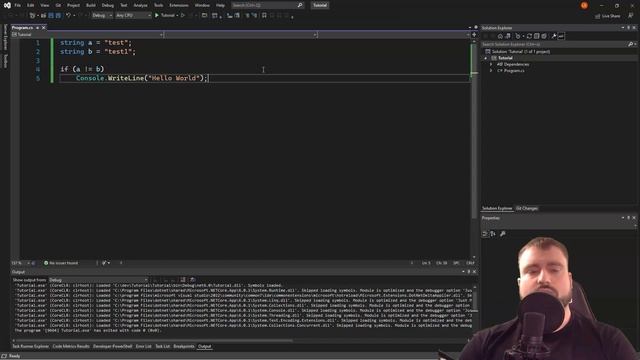Click code line 1 string a
This screenshot has width=640, height=360.
pyautogui.click(x=96, y=42)
